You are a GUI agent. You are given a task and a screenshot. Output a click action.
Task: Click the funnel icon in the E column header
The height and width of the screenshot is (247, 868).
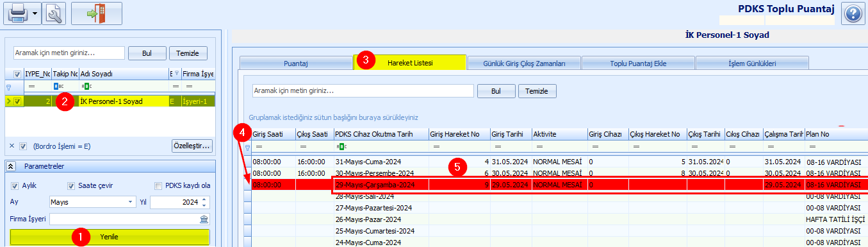(x=177, y=74)
